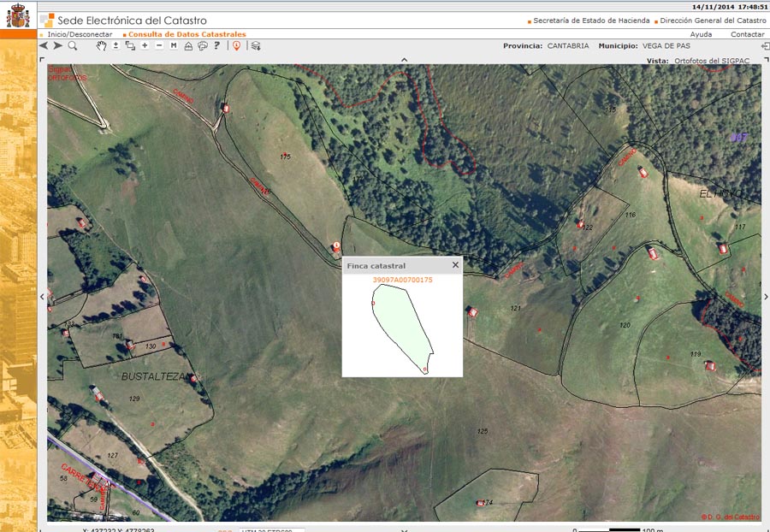Viewport: 770px width, 532px height.
Task: Click the parcel shape thumbnail in popup
Action: (x=403, y=328)
